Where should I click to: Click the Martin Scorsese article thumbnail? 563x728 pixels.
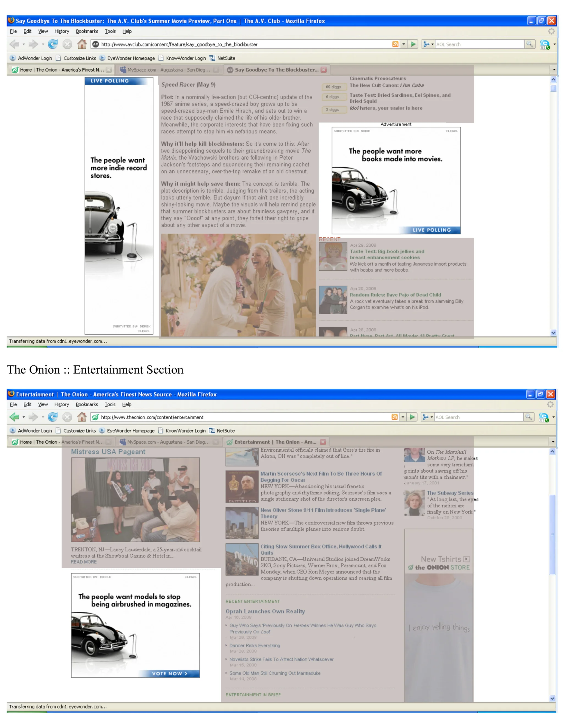tap(242, 486)
